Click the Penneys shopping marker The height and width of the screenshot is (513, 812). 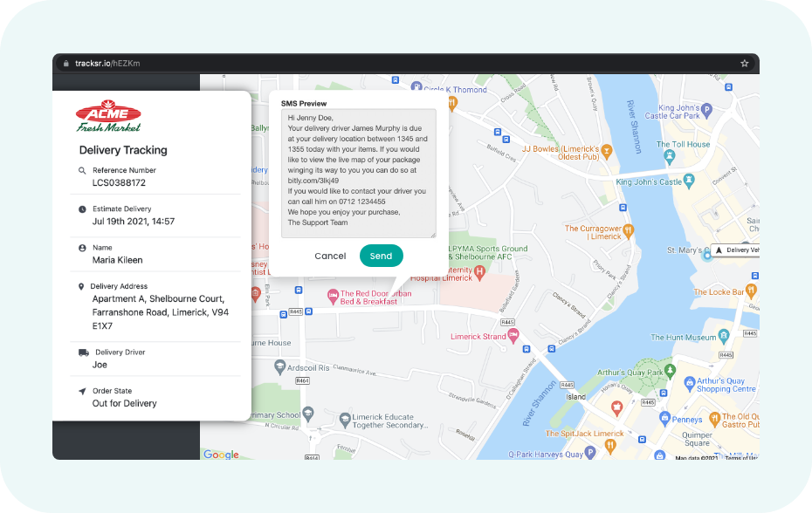point(665,418)
